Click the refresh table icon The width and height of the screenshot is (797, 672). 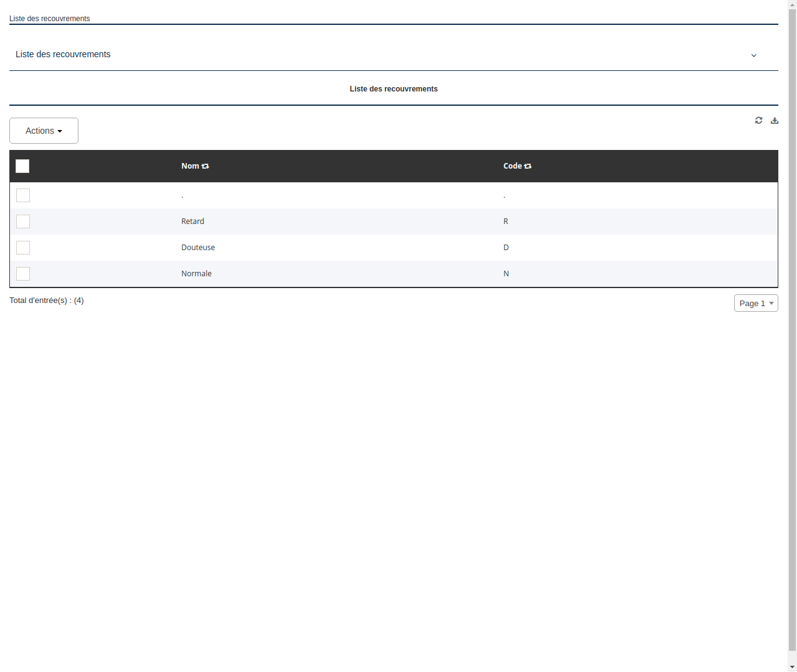758,120
